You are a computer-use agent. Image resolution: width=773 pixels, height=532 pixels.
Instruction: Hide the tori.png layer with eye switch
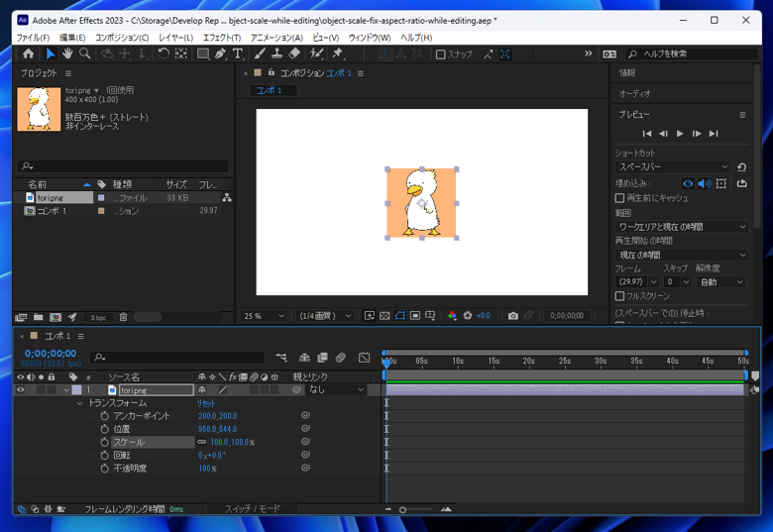20,389
